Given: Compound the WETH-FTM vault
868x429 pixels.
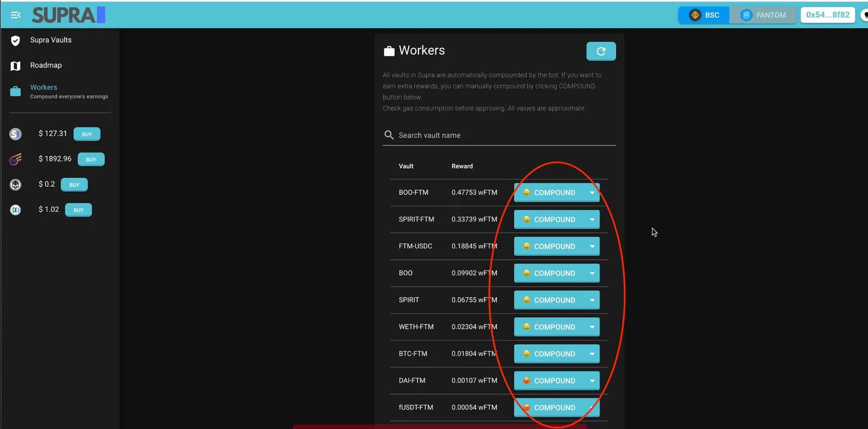Looking at the screenshot, I should [549, 327].
